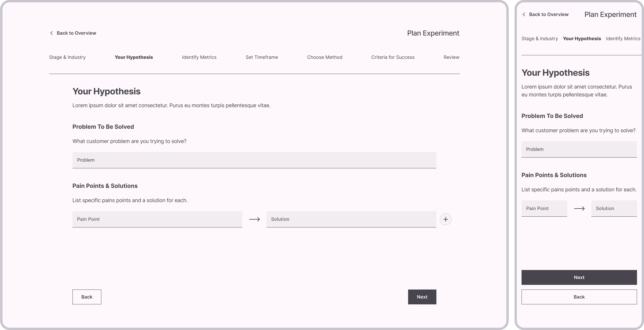Click the Solution input in the mobile panel

[x=614, y=208]
